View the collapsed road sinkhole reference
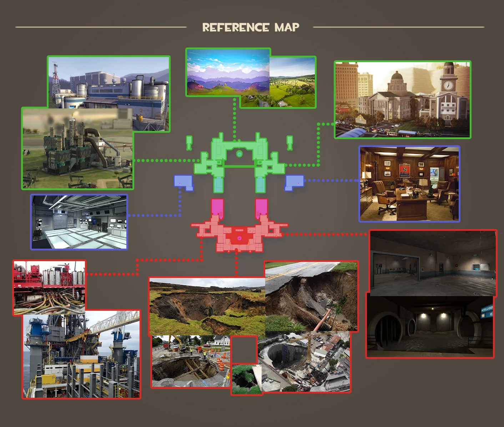The image size is (504, 427). pos(312,296)
